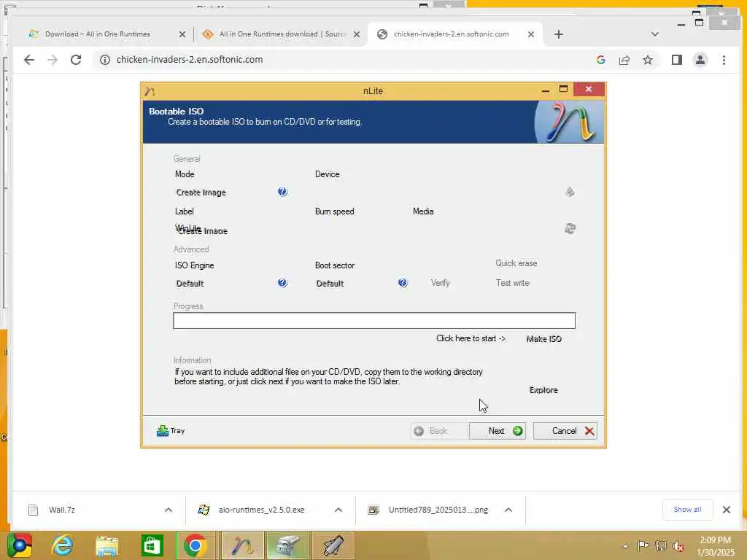Screen dimensions: 747x560
Task: Click the refresh icon beside Media
Action: pyautogui.click(x=570, y=228)
